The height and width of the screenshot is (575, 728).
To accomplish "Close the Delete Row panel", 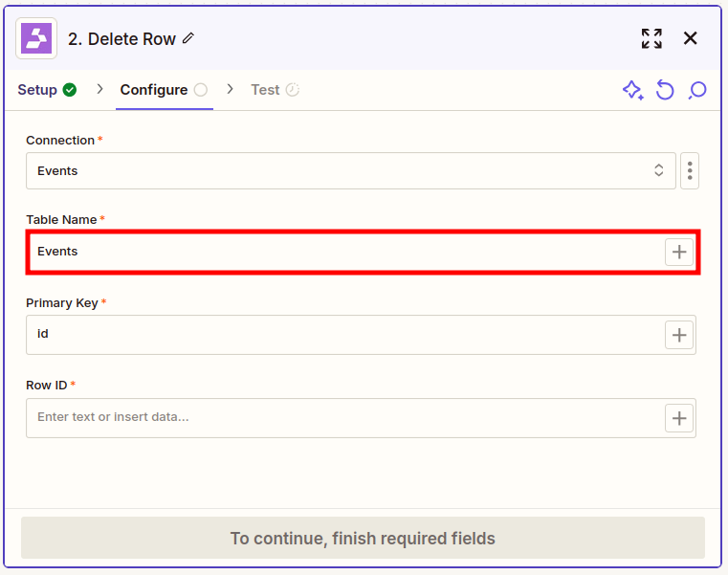I will (691, 38).
